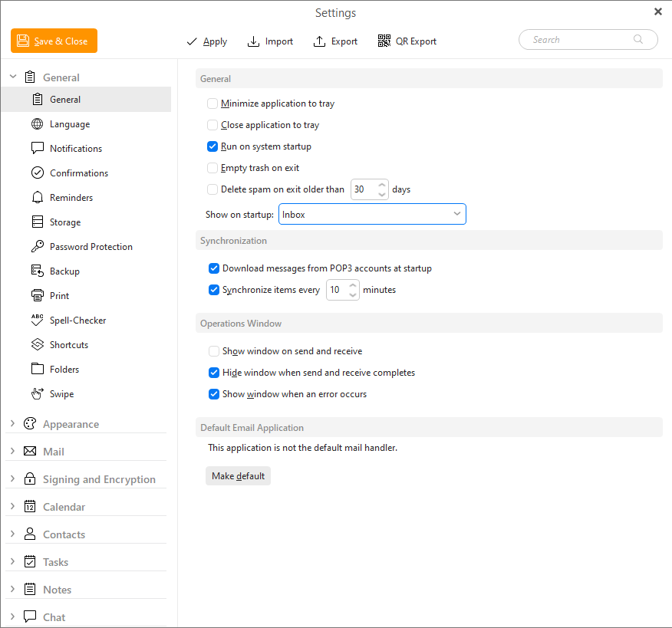Click the Print printer icon
This screenshot has height=628, width=672.
tap(37, 296)
